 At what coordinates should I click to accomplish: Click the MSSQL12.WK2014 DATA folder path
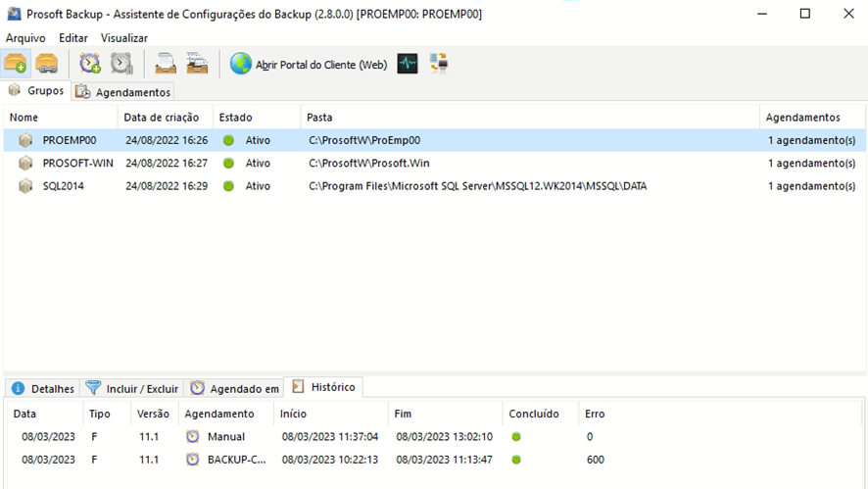478,186
